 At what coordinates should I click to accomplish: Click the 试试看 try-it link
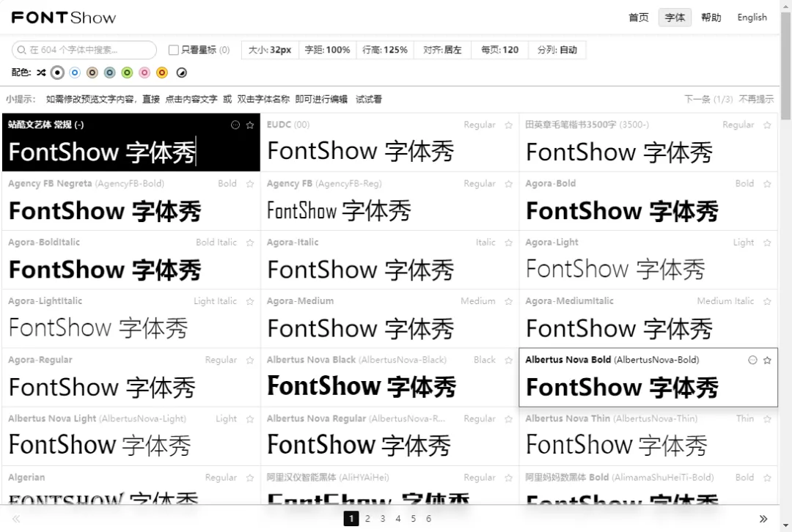pos(369,100)
